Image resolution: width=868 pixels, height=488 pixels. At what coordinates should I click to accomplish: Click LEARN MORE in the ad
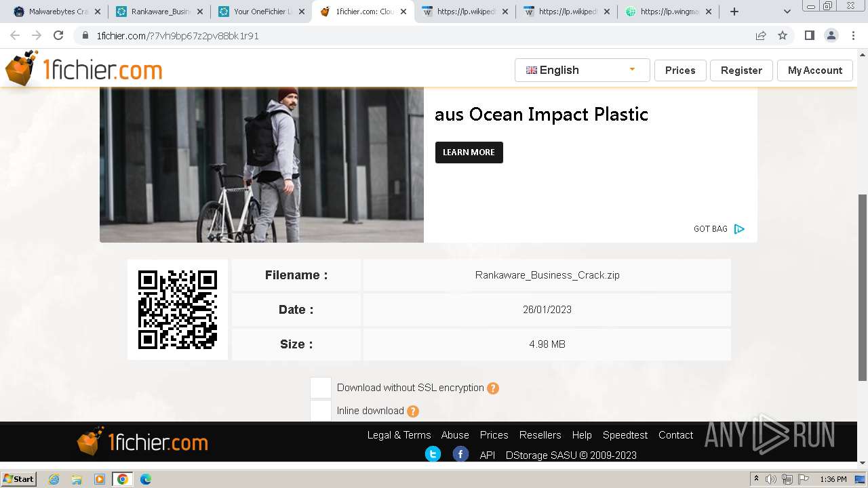(469, 152)
